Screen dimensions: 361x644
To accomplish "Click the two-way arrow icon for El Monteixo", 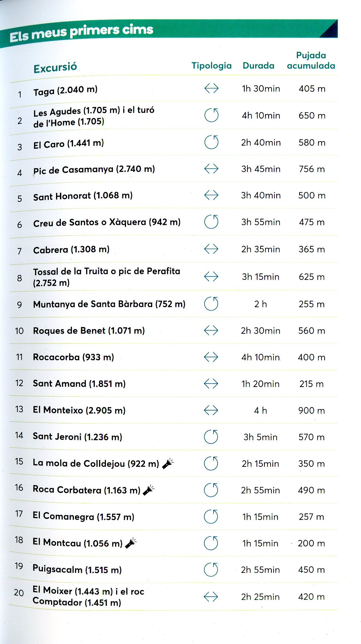I will coord(211,410).
